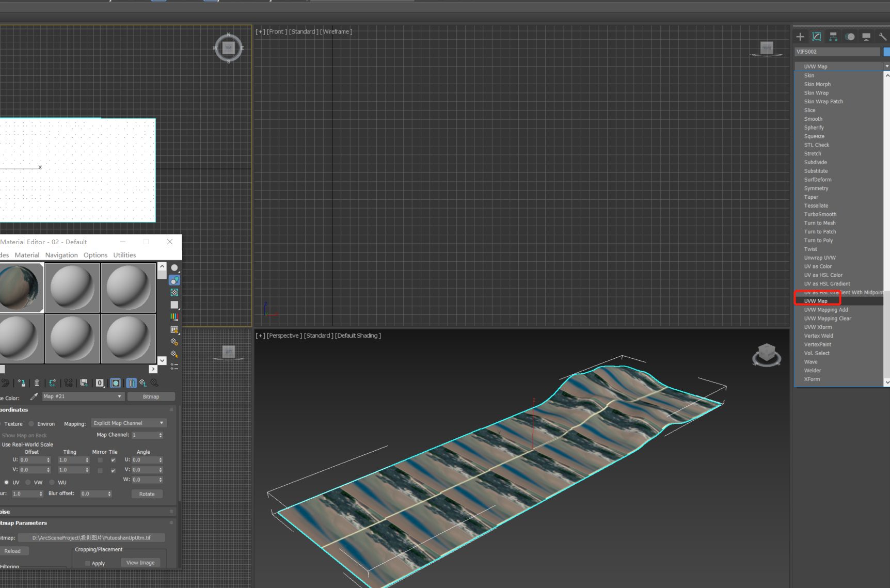Open the Hierarchy panel
890x588 pixels.
(x=833, y=36)
